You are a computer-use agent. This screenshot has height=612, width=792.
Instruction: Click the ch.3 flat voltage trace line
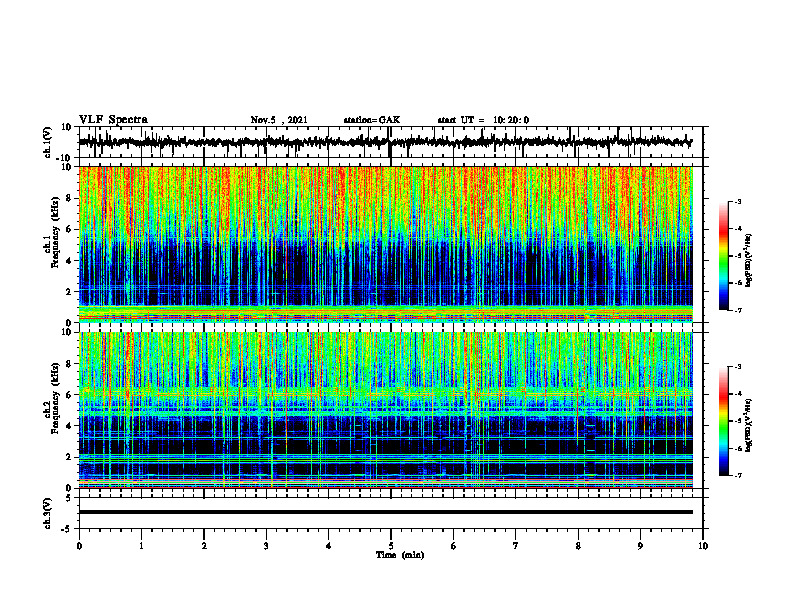point(385,512)
